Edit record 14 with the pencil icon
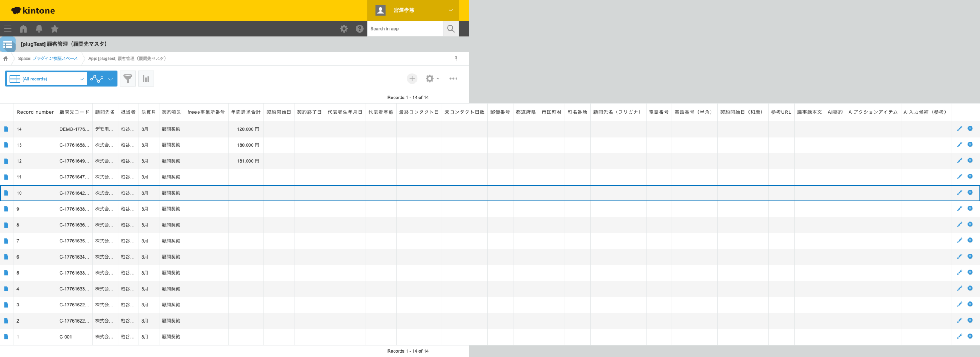980x357 pixels. click(x=959, y=129)
